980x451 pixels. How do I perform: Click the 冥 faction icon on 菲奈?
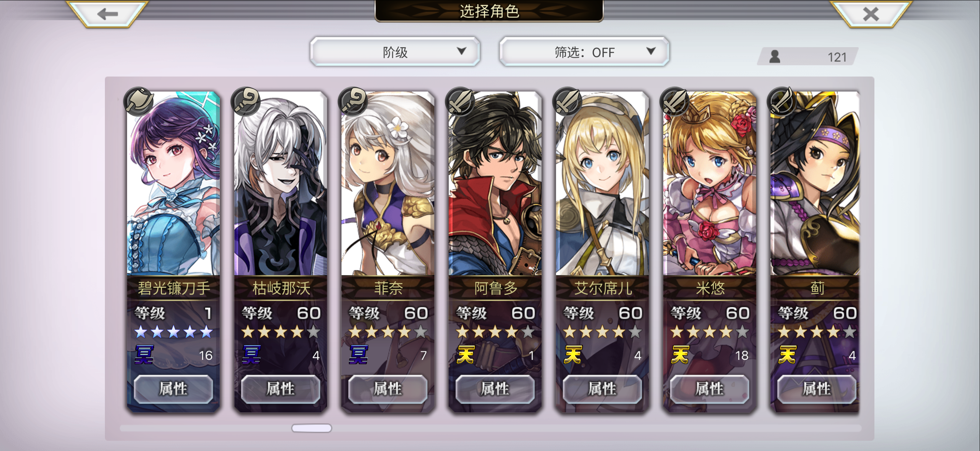click(358, 355)
